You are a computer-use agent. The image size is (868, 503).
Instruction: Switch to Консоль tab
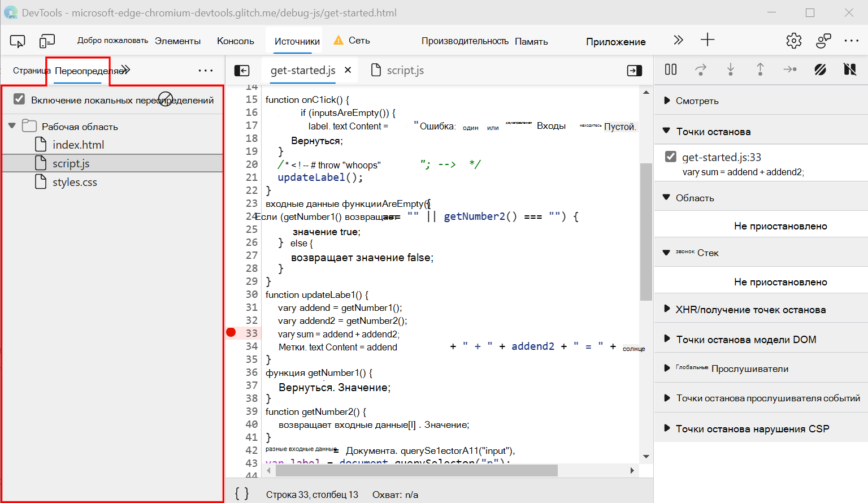[236, 41]
